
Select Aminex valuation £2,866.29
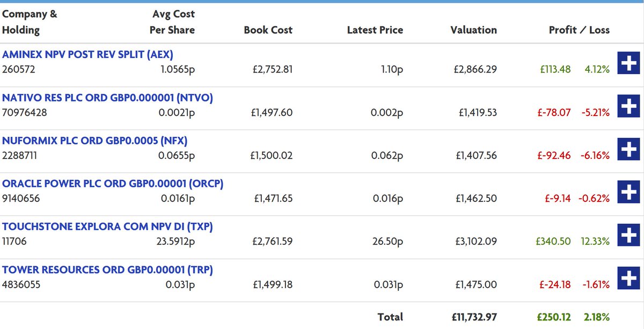(475, 69)
